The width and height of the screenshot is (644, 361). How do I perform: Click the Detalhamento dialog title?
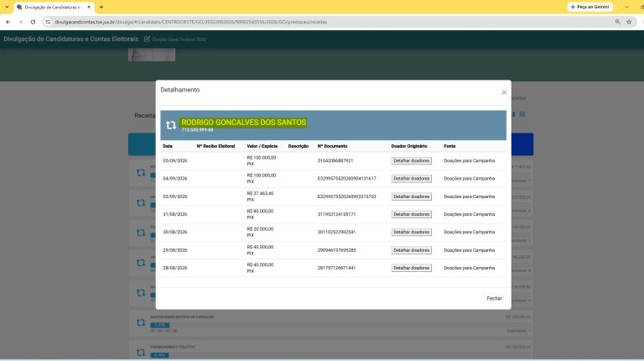(x=180, y=90)
